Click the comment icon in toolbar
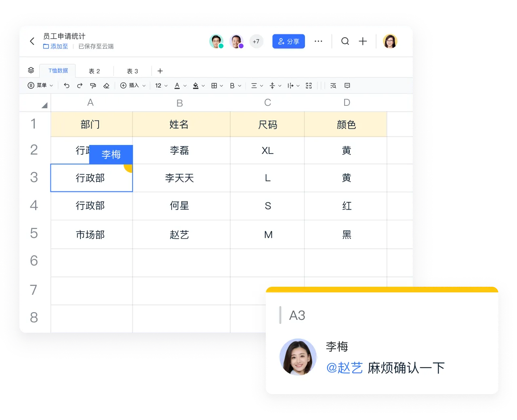Image resolution: width=517 pixels, height=420 pixels. (x=347, y=86)
